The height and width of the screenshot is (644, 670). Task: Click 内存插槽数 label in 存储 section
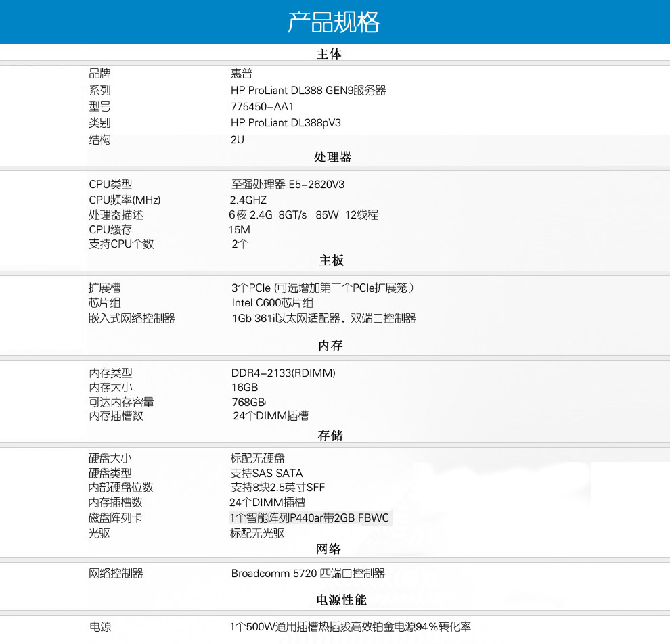115,502
